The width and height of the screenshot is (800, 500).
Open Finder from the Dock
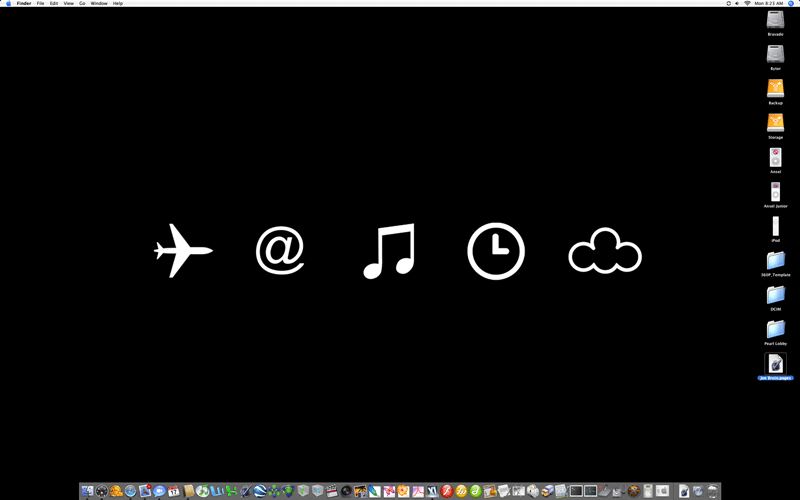pyautogui.click(x=87, y=491)
